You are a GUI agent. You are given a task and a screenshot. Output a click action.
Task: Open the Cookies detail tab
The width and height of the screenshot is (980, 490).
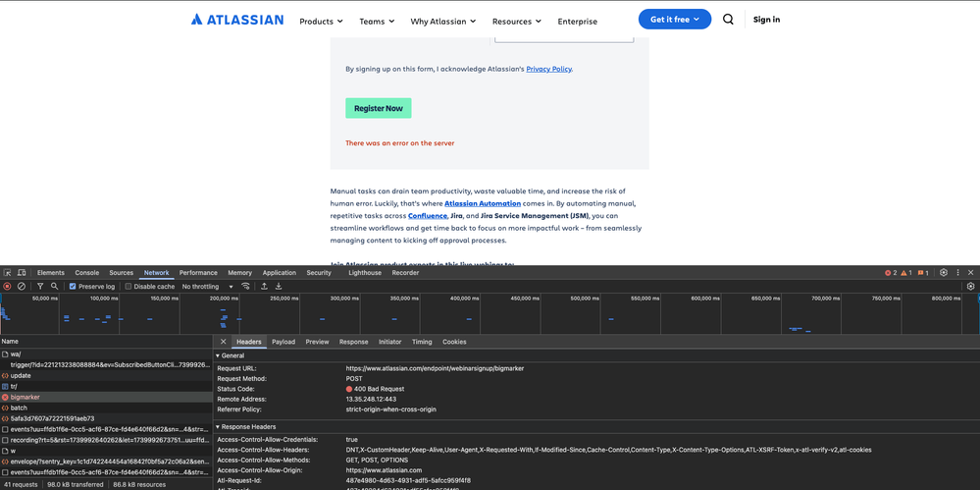(454, 342)
